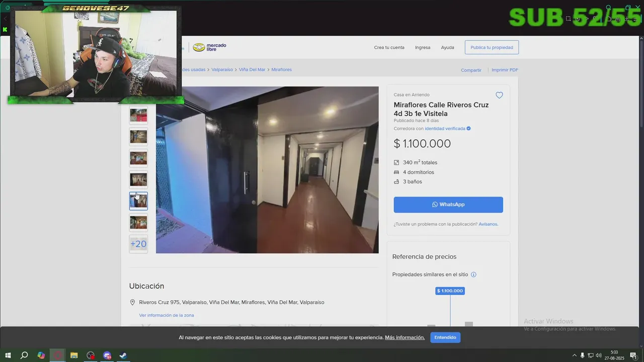Click the Riveros Cruz 975 address text
Image resolution: width=644 pixels, height=362 pixels.
(x=231, y=303)
